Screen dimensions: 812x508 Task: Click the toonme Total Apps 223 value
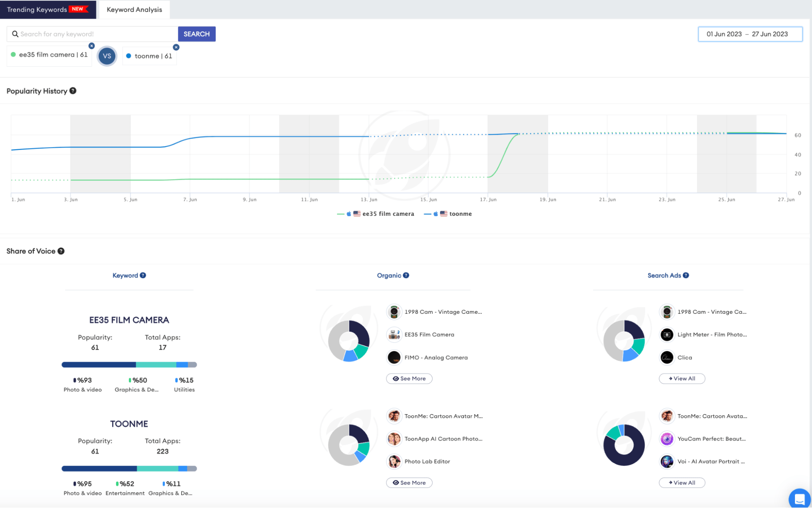pos(162,452)
